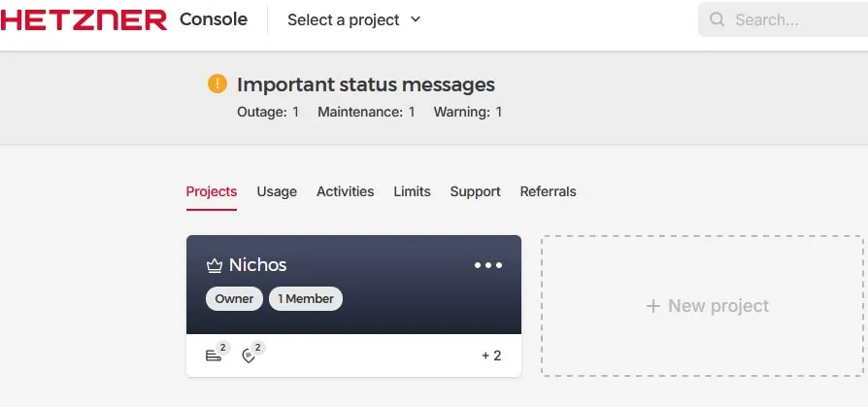The image size is (868, 407).
Task: Switch to the Usage tab
Action: [277, 191]
